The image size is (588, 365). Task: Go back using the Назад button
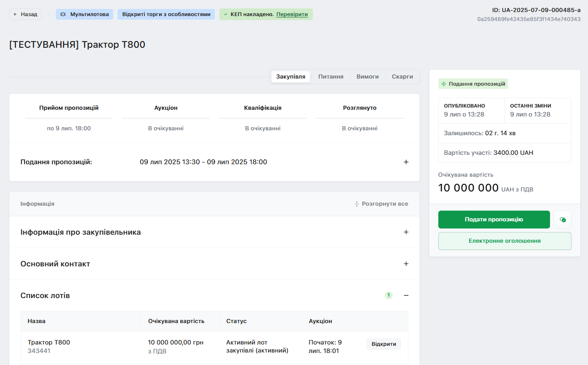coord(25,14)
